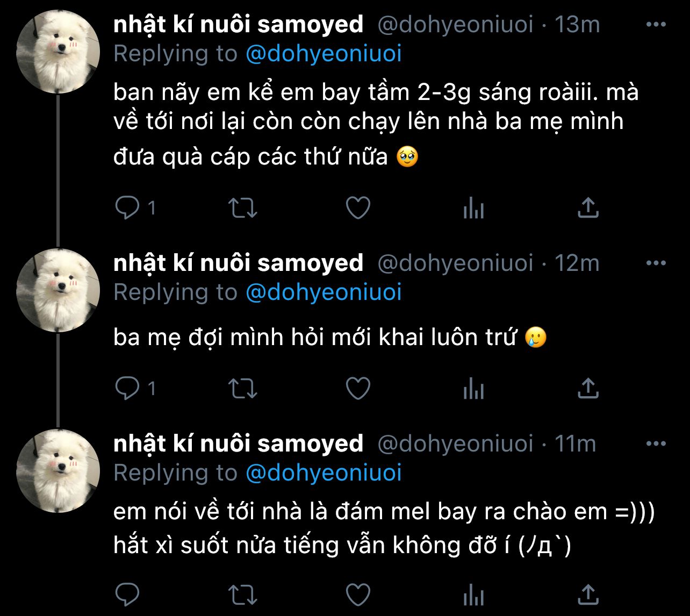The image size is (690, 616).
Task: Open @dohyeoniuoi mention link in 11m tweet
Action: [x=324, y=473]
